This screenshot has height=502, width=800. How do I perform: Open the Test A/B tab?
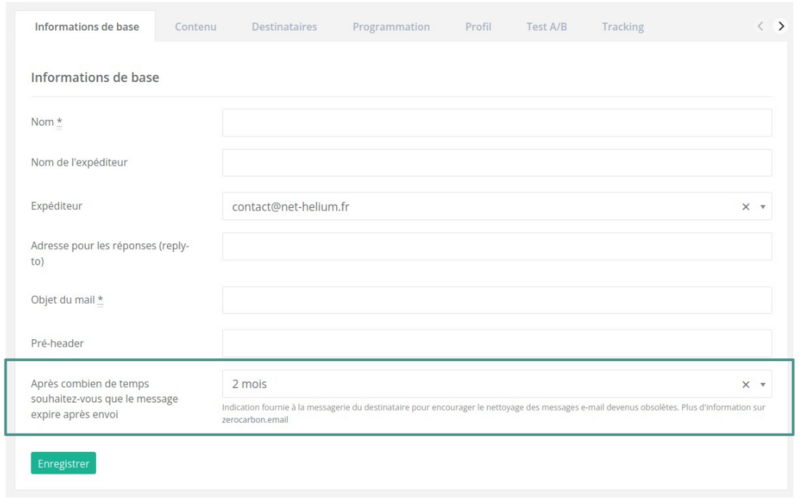(546, 27)
